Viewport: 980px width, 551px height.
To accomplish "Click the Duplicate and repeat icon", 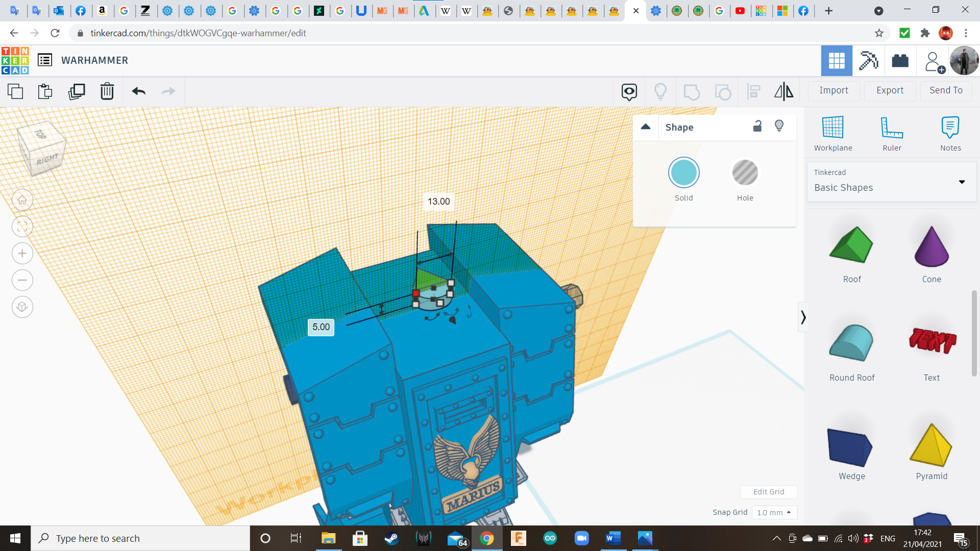I will [77, 91].
